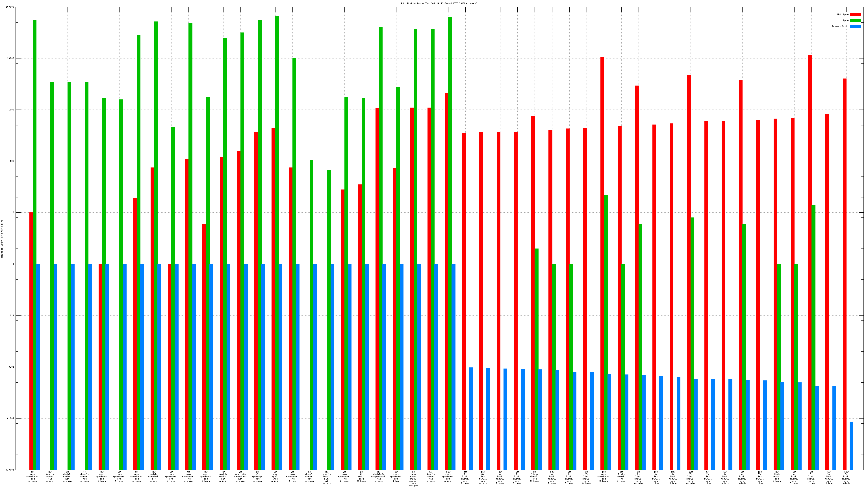Click the 0.01 y-axis tick label
Screen dimensions: 868x488
[x=11, y=367]
